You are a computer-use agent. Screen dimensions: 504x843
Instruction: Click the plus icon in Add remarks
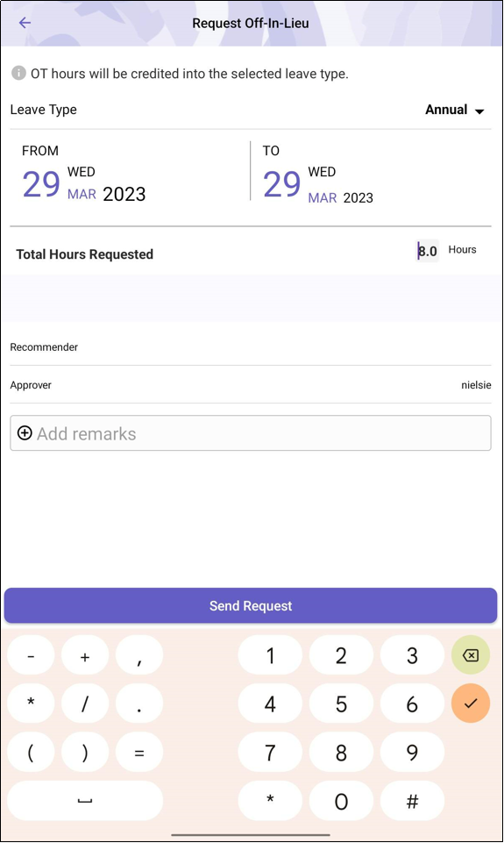point(25,432)
